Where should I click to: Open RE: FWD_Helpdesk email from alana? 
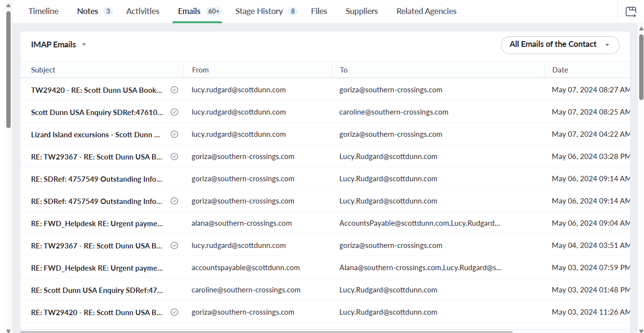click(x=97, y=223)
